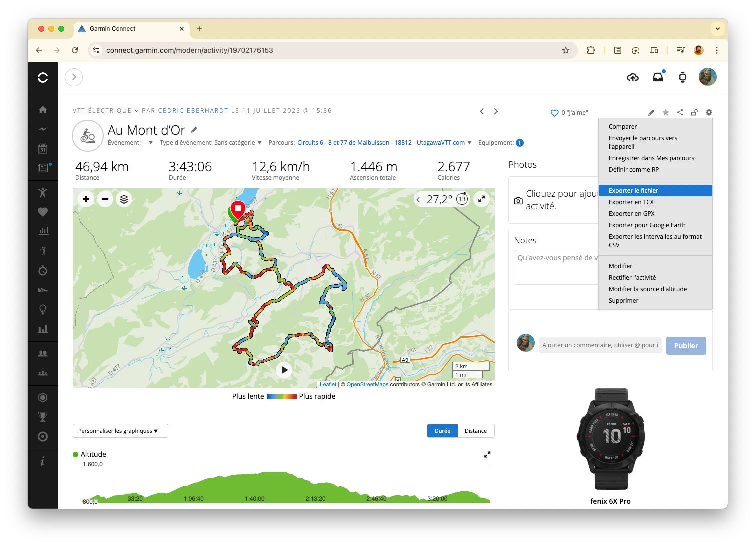Expand the Altitude chart
Viewport: 756px width, 546px height.
487,454
